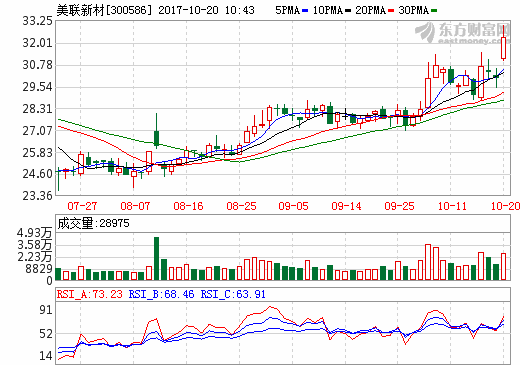Click the stock name 美联新材[300586] title
Viewport: 520px width, 365px height.
pyautogui.click(x=104, y=10)
